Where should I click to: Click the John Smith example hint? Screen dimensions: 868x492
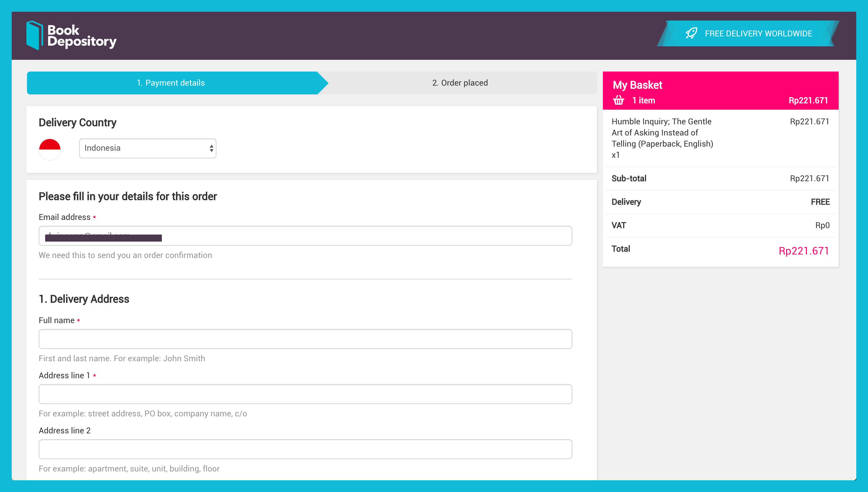click(x=122, y=358)
